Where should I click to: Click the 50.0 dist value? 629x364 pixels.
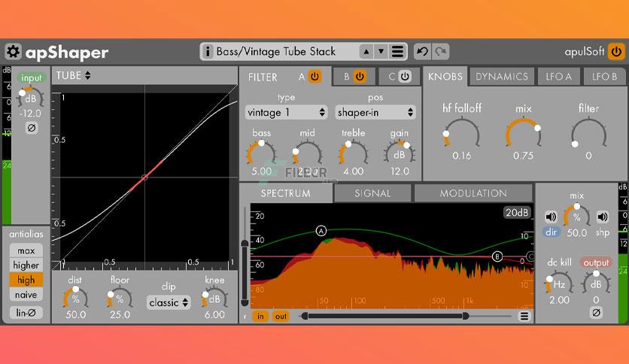75,314
